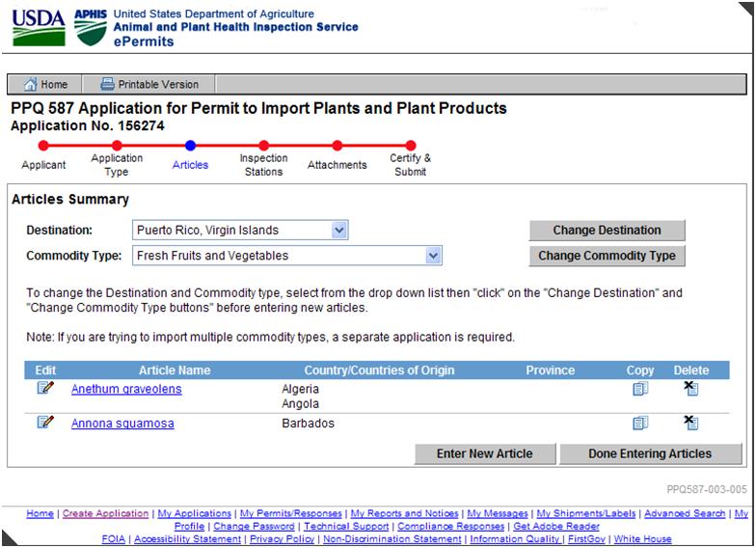Viewport: 756px width, 548px height.
Task: Delete the Anethum graveolens article
Action: pos(690,389)
